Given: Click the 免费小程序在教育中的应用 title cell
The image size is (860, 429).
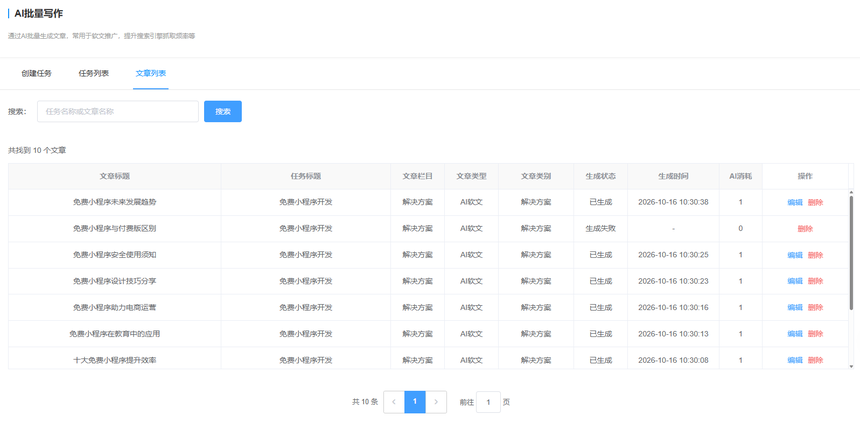Looking at the screenshot, I should coord(115,334).
